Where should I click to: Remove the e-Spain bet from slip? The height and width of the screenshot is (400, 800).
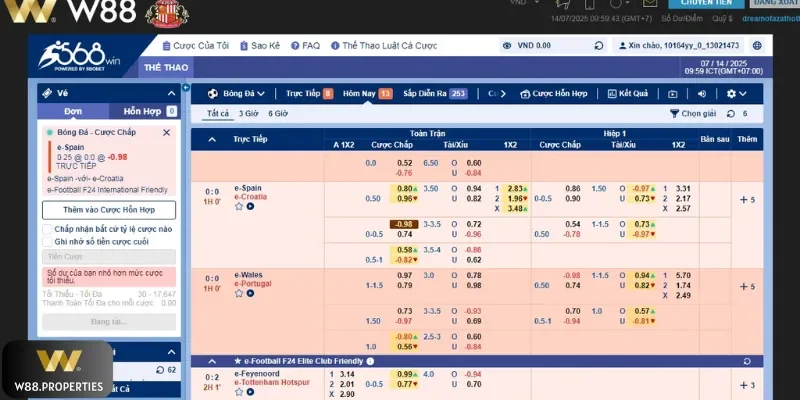(166, 132)
